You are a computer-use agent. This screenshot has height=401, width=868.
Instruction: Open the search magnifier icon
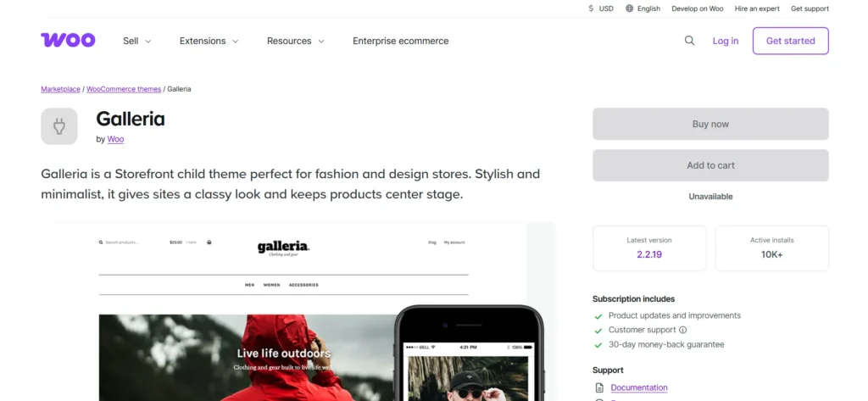[x=689, y=41]
